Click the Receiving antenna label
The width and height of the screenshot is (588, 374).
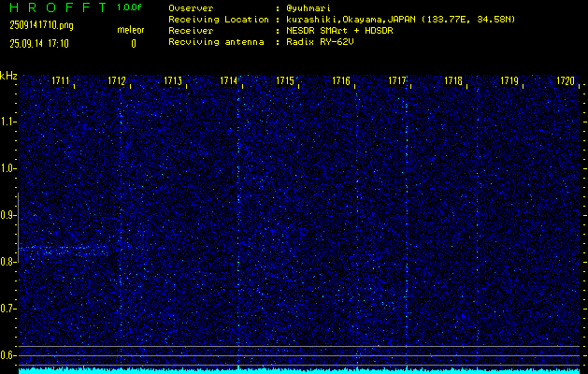click(x=216, y=42)
